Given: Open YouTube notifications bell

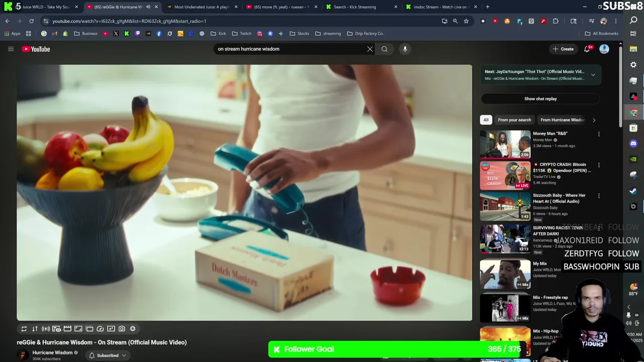Looking at the screenshot, I should click(587, 49).
